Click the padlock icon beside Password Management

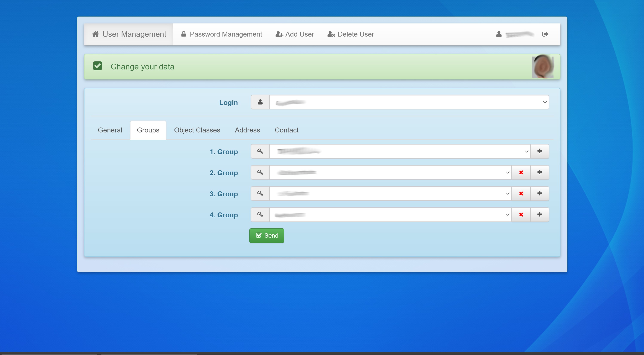point(183,34)
